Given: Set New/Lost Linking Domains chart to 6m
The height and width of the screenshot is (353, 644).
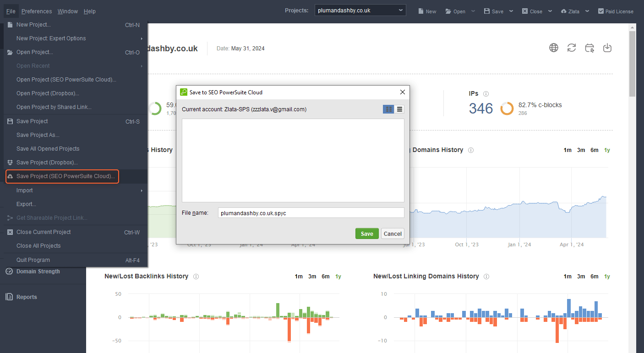Looking at the screenshot, I should coord(594,277).
